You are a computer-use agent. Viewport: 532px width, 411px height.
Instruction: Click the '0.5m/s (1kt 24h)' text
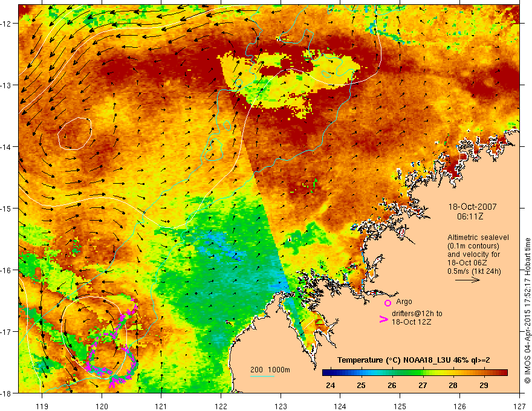pos(474,271)
